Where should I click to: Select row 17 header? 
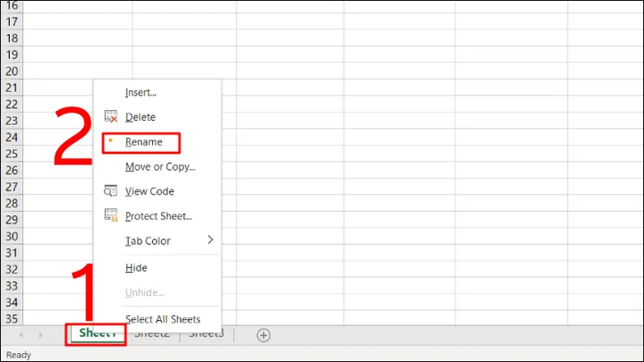pyautogui.click(x=12, y=21)
